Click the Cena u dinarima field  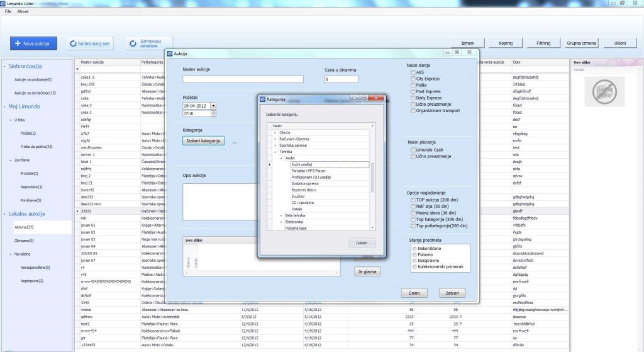pyautogui.click(x=341, y=79)
